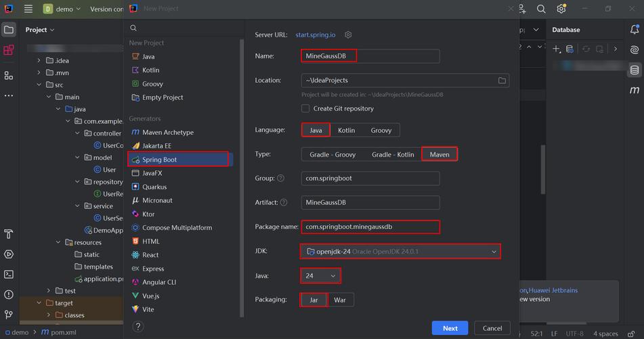The image size is (644, 339).
Task: Open the Git tool window icon
Action: tap(9, 315)
